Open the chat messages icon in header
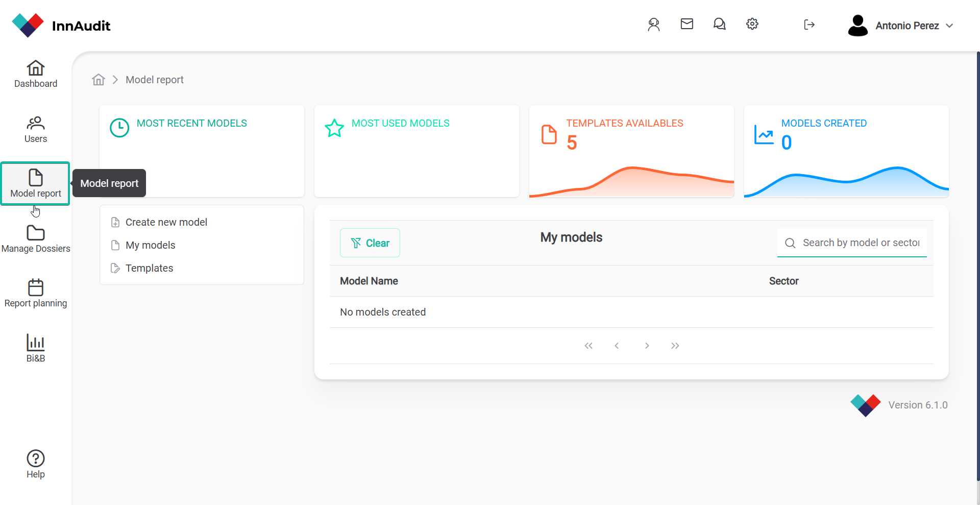 719,24
